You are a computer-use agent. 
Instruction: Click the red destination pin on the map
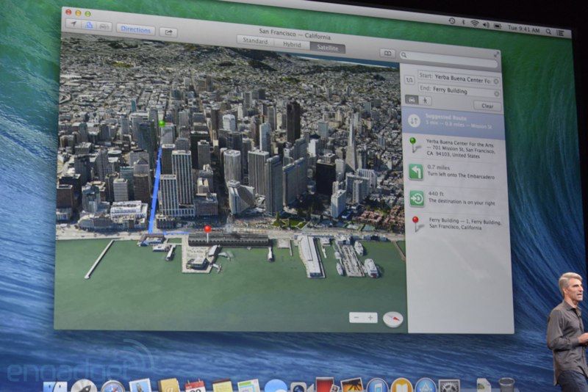pyautogui.click(x=207, y=231)
